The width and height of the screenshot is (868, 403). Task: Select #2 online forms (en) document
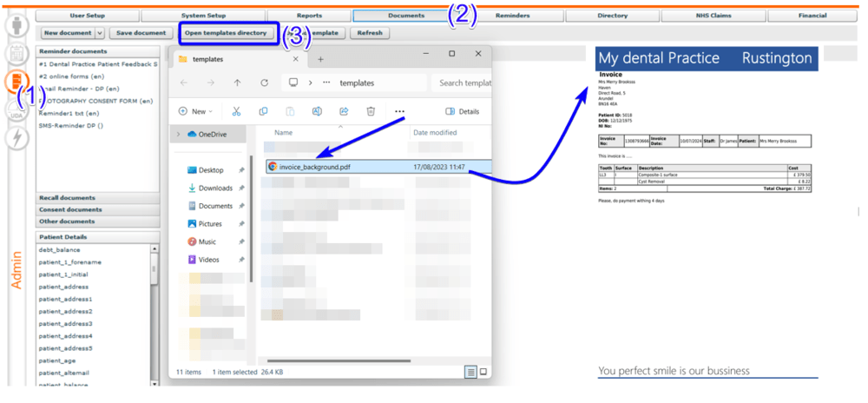[x=71, y=76]
